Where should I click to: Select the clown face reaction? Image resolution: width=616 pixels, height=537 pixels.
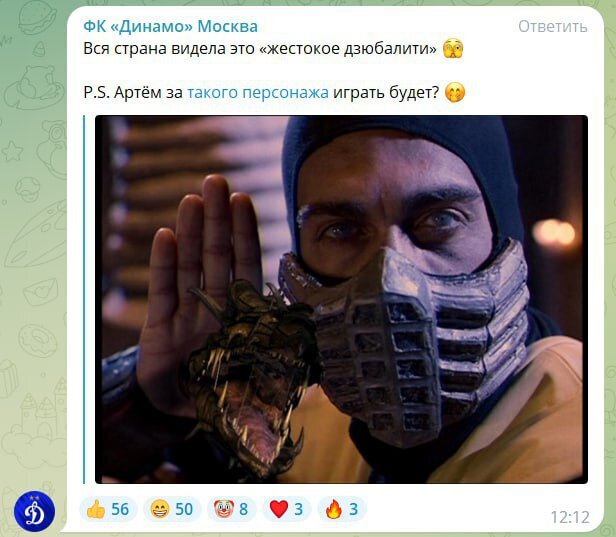pos(231,509)
